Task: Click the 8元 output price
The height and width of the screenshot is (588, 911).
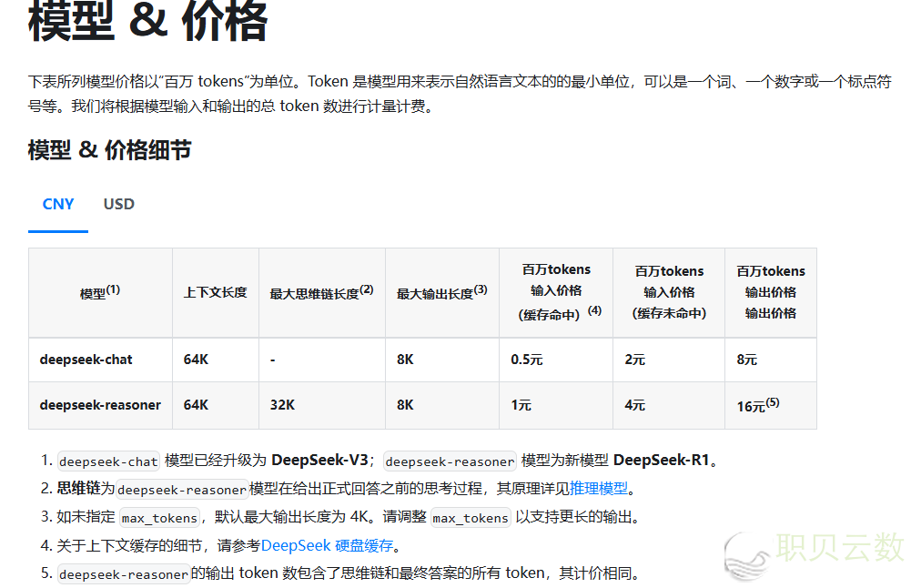Action: point(771,360)
